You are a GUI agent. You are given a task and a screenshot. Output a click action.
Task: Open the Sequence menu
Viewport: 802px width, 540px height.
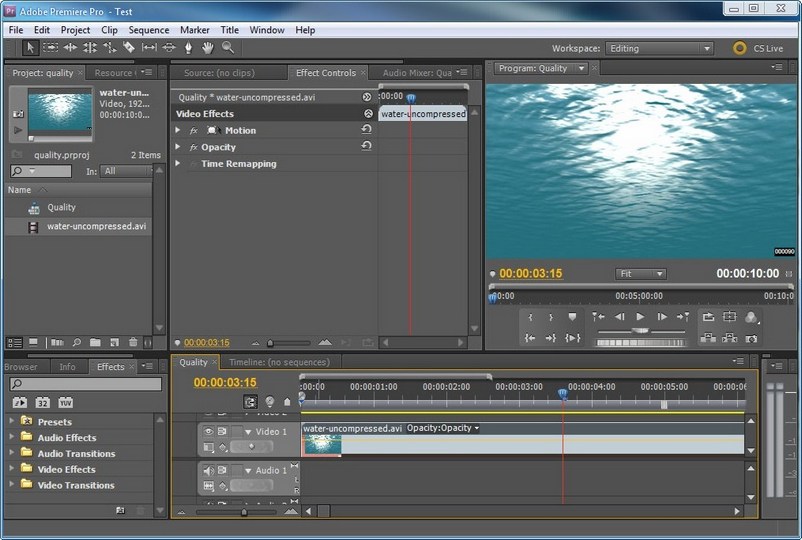click(149, 30)
